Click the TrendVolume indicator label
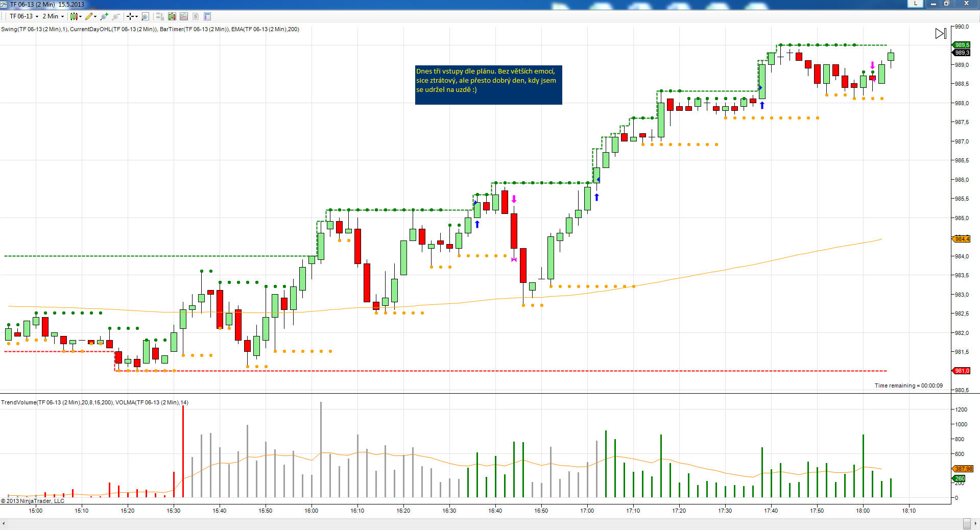 pyautogui.click(x=57, y=402)
